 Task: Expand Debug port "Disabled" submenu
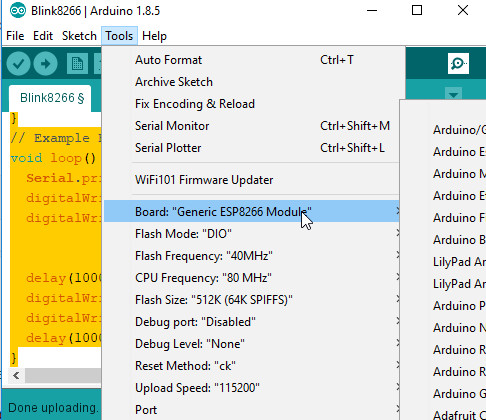pyautogui.click(x=251, y=322)
